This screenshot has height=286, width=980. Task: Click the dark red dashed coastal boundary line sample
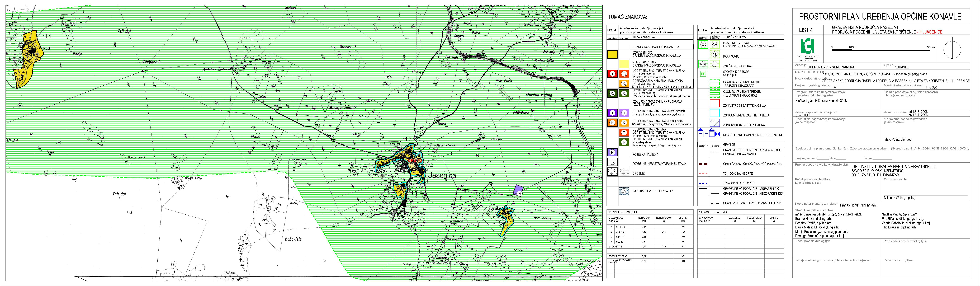[x=703, y=164]
